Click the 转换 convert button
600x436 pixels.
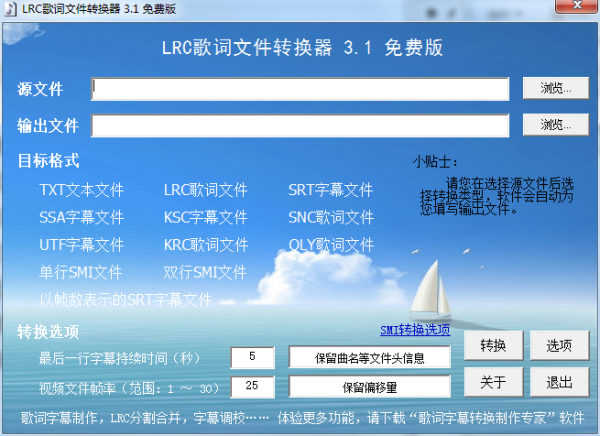(493, 346)
